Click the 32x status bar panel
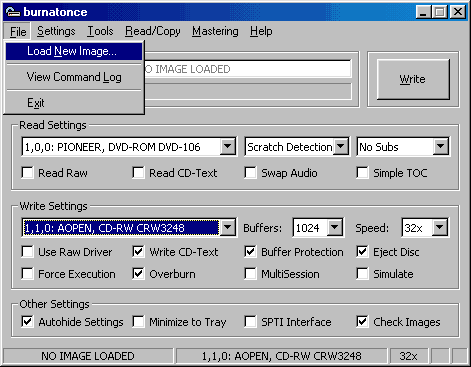 pyautogui.click(x=408, y=356)
